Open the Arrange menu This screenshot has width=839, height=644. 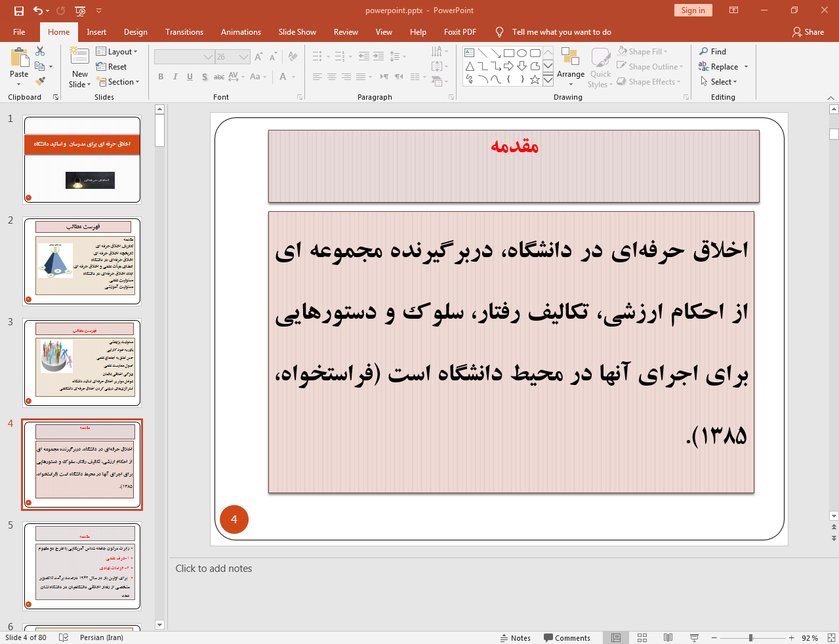[571, 67]
